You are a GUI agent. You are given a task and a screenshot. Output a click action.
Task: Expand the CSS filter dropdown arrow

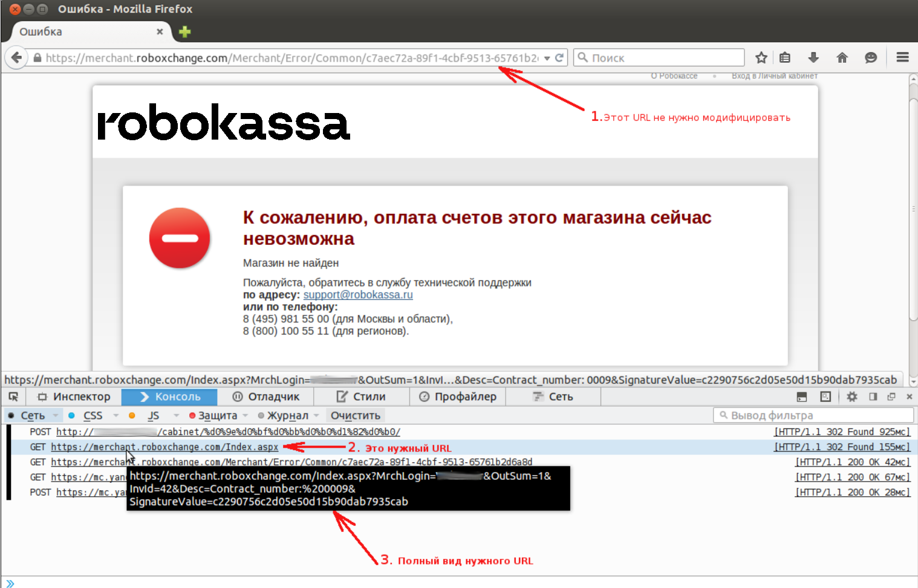(x=116, y=415)
